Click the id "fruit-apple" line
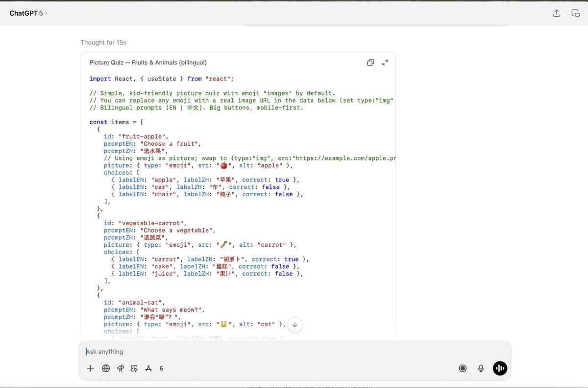588x388 pixels. pyautogui.click(x=137, y=136)
